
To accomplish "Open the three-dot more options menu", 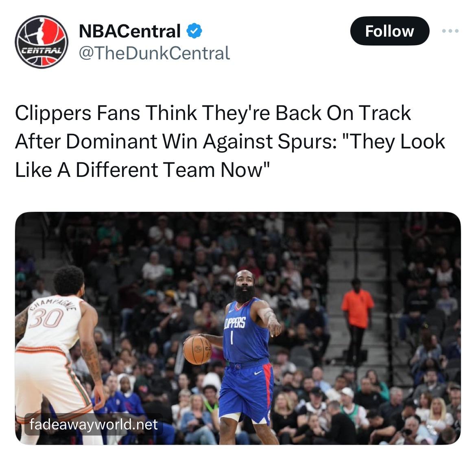I will click(450, 30).
